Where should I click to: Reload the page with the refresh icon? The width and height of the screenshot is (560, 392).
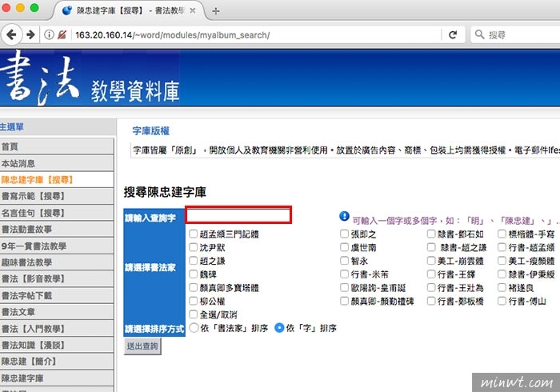pyautogui.click(x=453, y=34)
